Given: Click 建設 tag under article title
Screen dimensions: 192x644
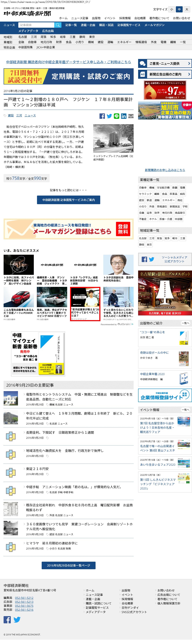Looking at the screenshot, I should pyautogui.click(x=11, y=116).
